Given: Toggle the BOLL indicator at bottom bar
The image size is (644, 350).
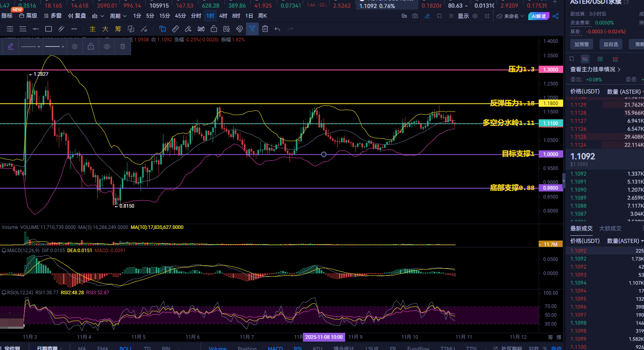Looking at the screenshot, I should 125,348.
